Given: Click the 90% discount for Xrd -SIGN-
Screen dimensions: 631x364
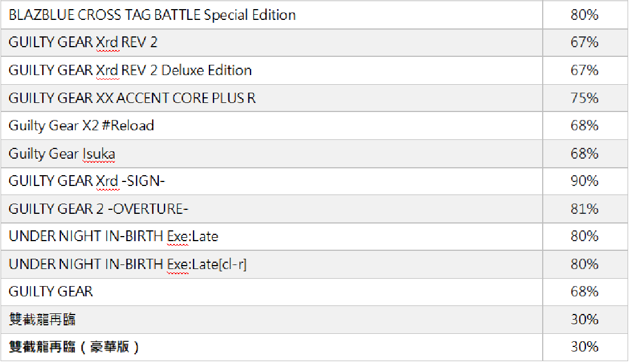Looking at the screenshot, I should click(584, 181).
